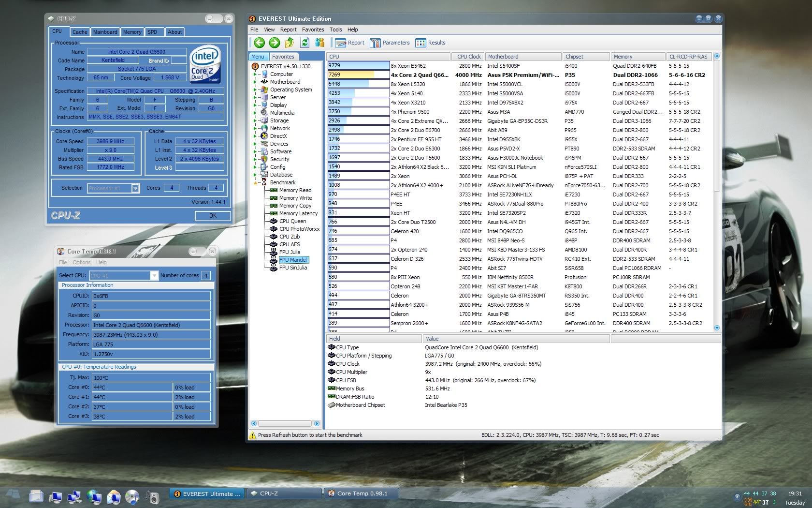Open the Help menu in Core Temp

click(x=101, y=262)
